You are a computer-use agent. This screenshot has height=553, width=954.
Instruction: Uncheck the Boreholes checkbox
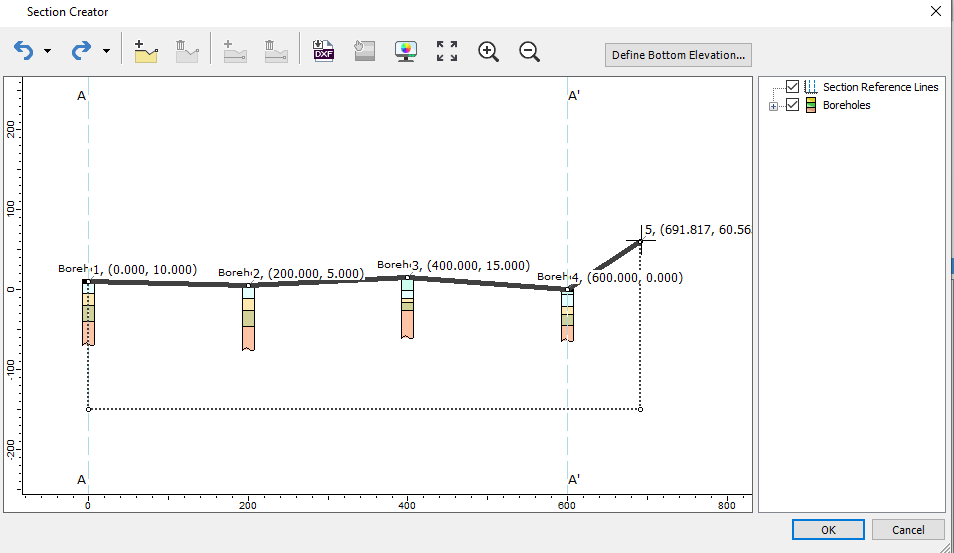tap(792, 105)
